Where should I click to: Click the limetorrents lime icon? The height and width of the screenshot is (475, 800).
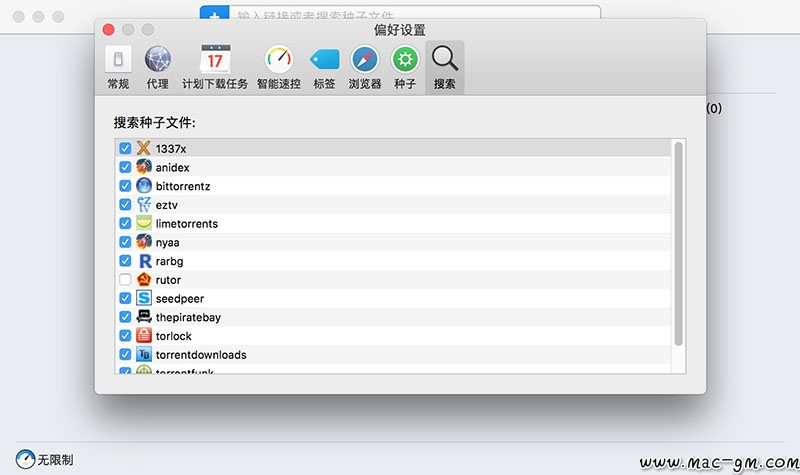144,223
